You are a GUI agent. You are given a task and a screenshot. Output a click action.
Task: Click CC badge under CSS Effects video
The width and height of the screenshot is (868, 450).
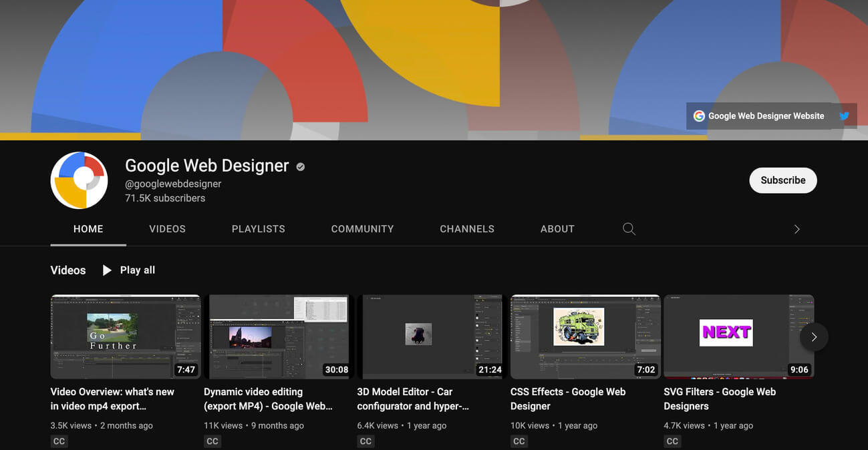coord(519,441)
